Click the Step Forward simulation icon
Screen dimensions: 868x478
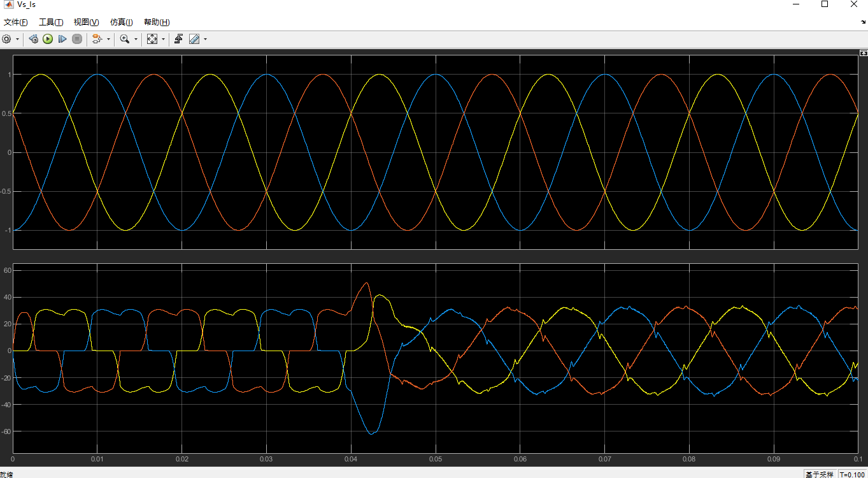(x=62, y=39)
